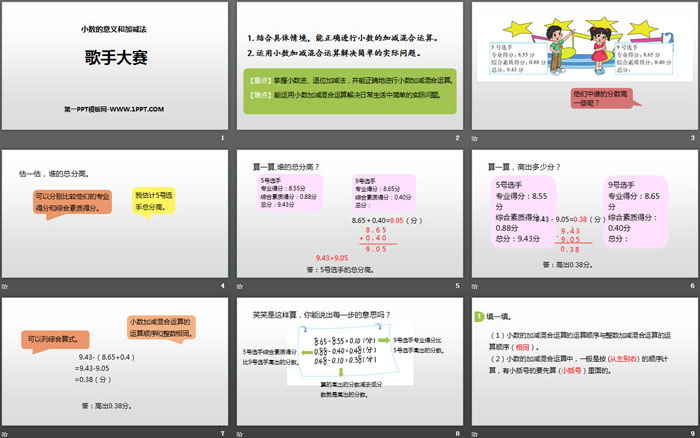700x438 pixels.
Task: Select slide 5 thumbnail showing 8.65+0.40 calculation
Action: click(x=350, y=214)
